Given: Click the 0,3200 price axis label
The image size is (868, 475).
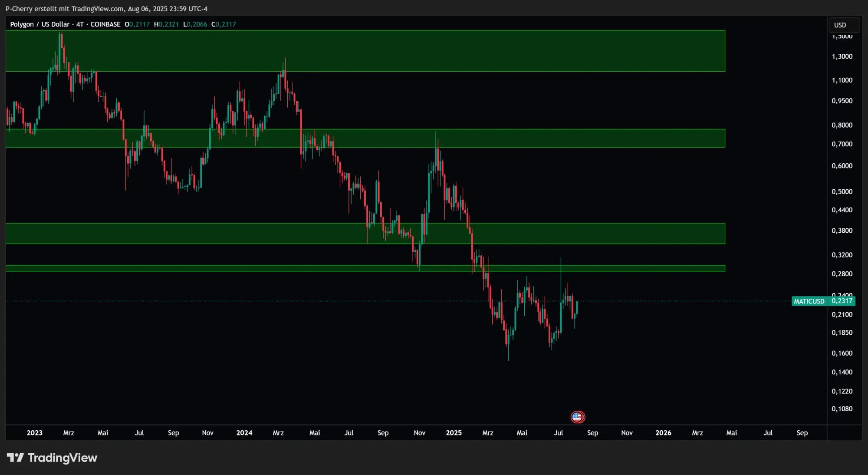Looking at the screenshot, I should [842, 255].
